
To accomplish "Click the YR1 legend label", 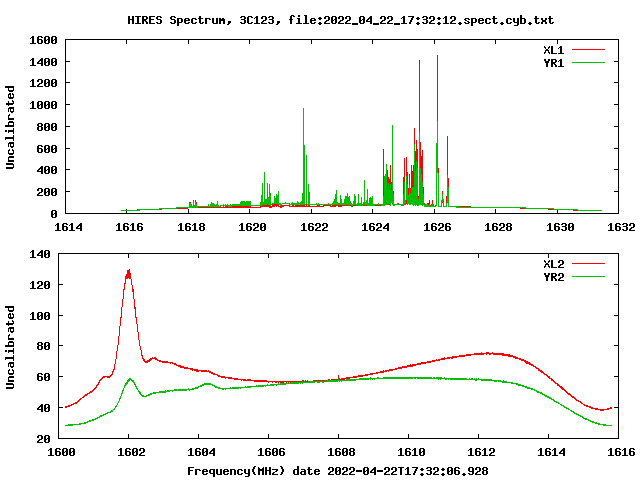I will 553,63.
